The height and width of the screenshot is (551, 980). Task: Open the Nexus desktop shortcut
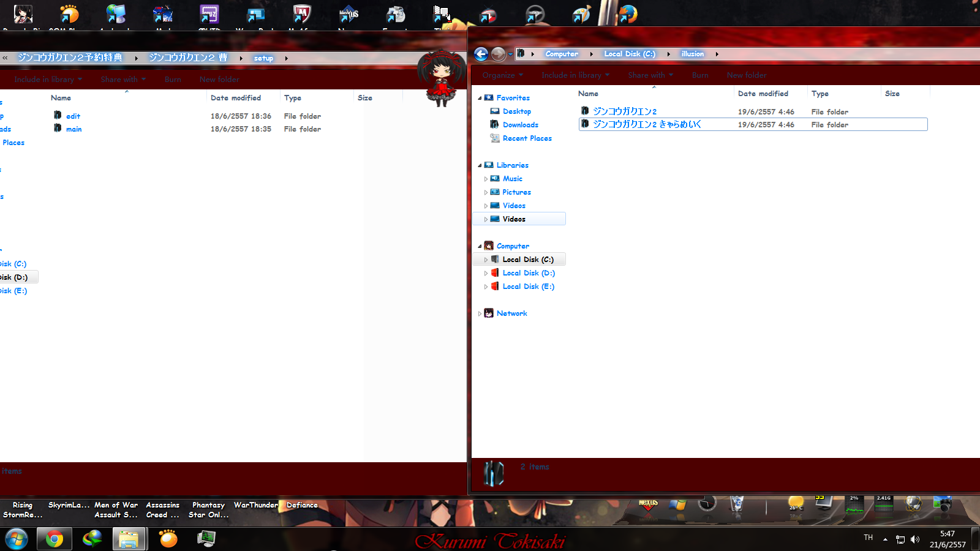point(348,15)
